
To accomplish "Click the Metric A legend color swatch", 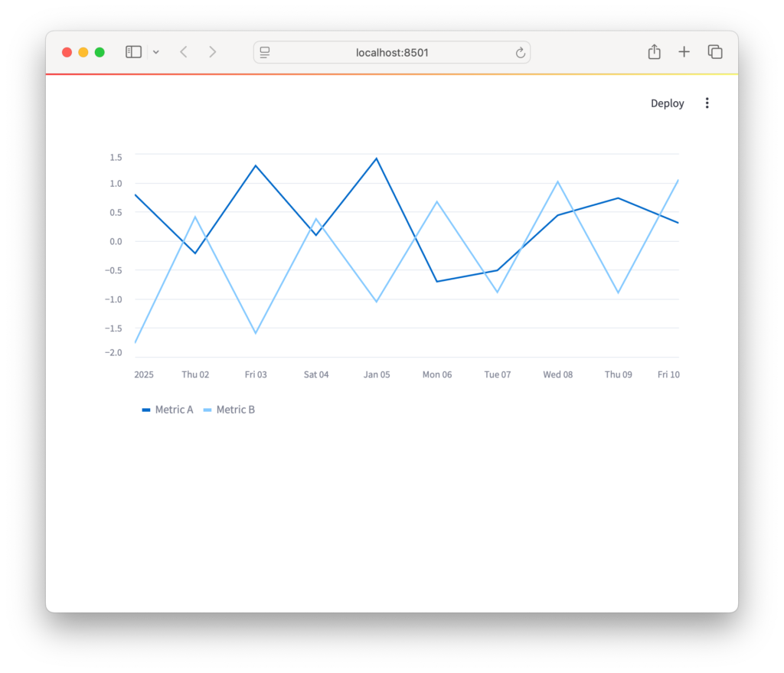I will (146, 410).
